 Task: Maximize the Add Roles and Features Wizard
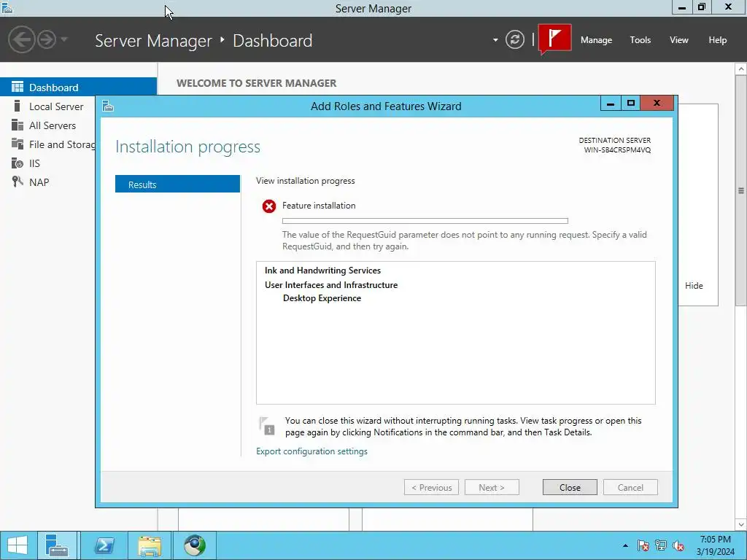631,103
